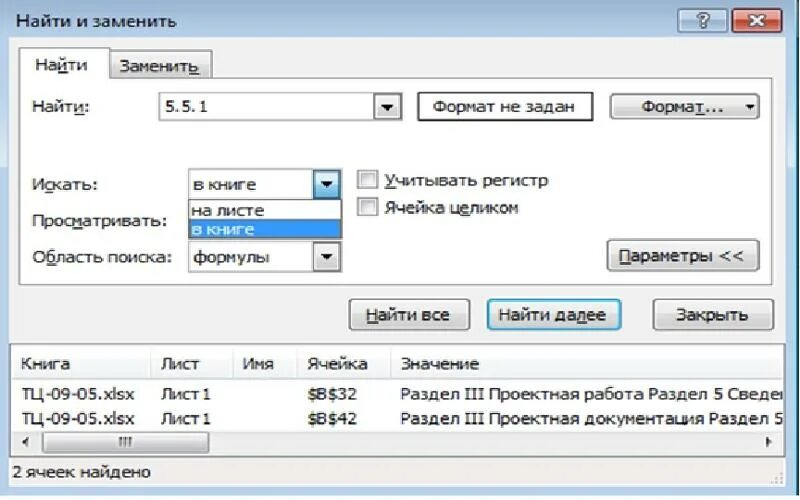Click the Лист column header
The height and width of the screenshot is (500, 800).
tap(191, 364)
